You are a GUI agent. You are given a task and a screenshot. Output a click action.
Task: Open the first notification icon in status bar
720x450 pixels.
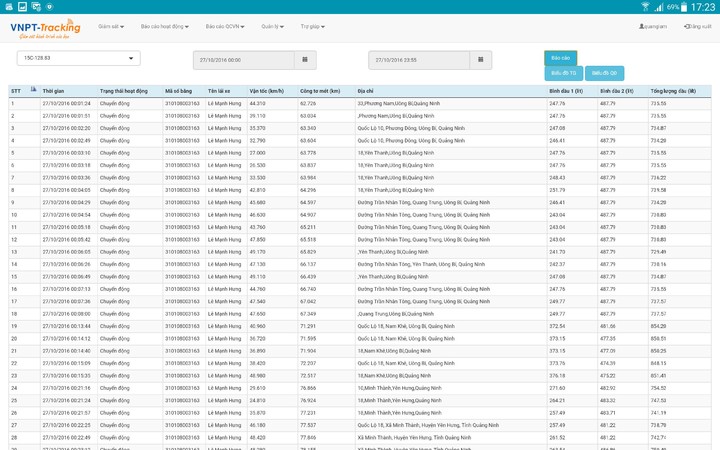pos(9,6)
